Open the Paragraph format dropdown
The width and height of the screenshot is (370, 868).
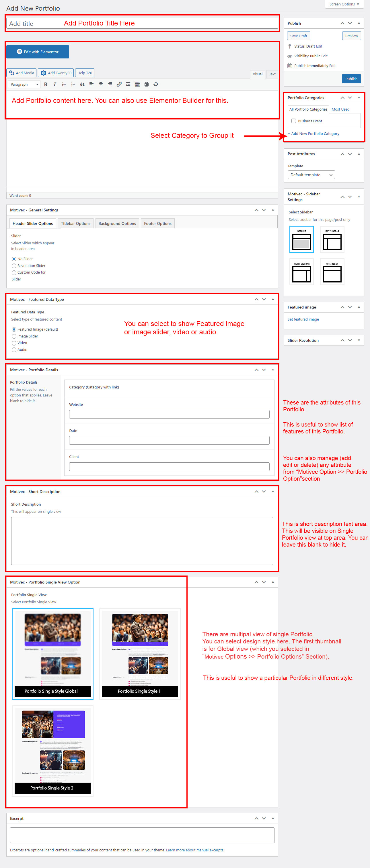[x=24, y=84]
